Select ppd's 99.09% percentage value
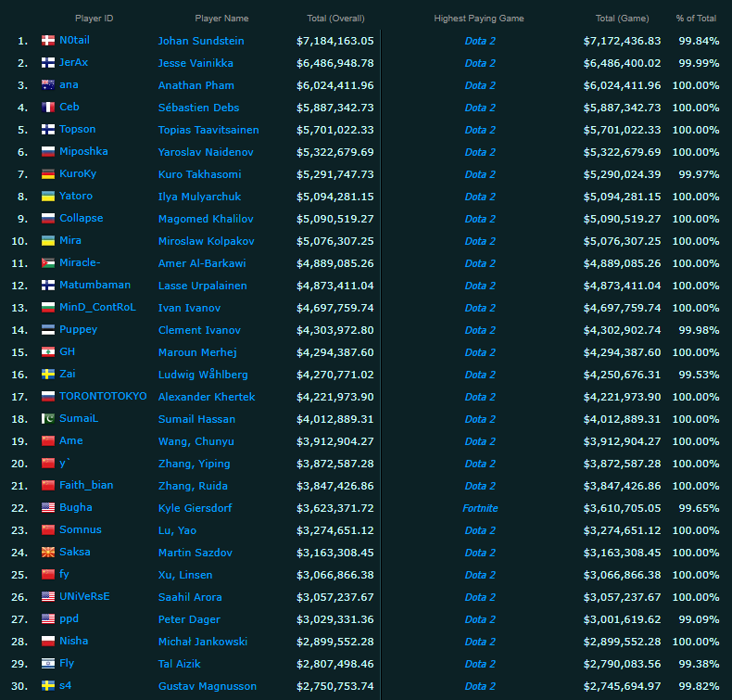The height and width of the screenshot is (700, 732). click(699, 619)
